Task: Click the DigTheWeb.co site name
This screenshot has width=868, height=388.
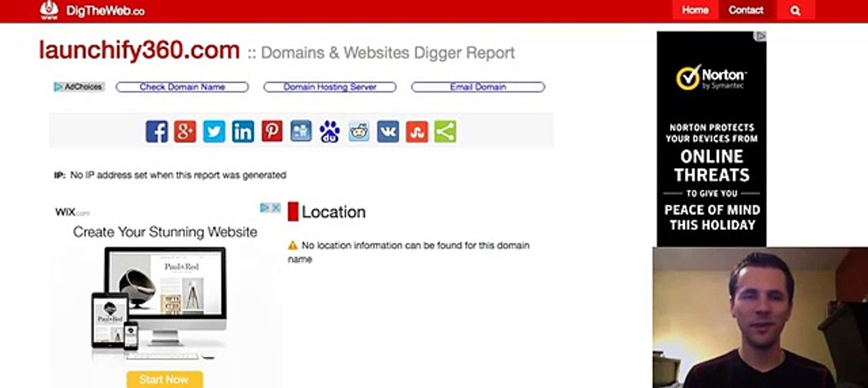Action: coord(106,11)
